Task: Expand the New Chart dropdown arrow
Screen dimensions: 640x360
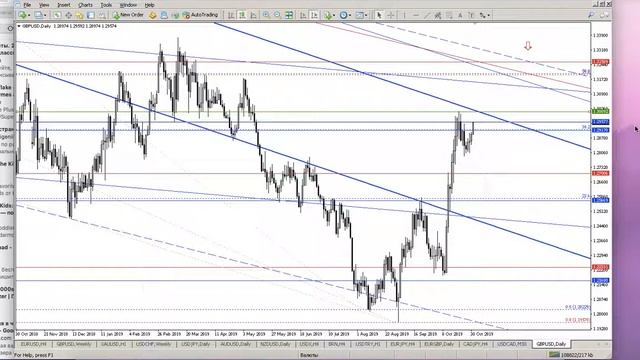Action: [29, 15]
